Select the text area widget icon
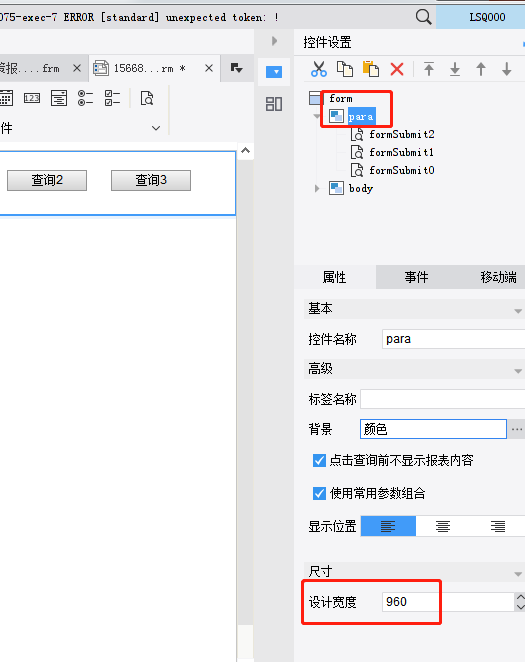Viewport: 525px width, 662px height. click(x=59, y=98)
